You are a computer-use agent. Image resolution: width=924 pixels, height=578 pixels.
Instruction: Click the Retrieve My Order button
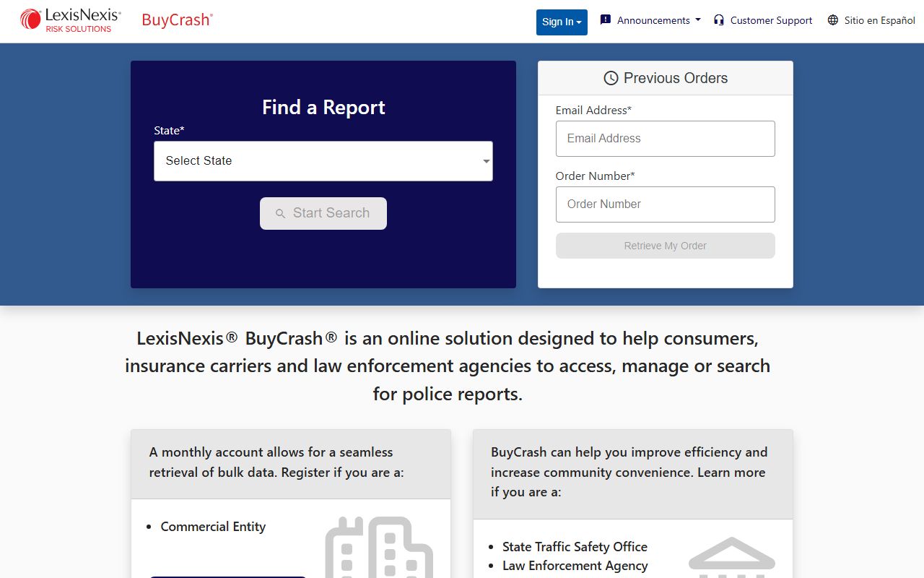666,246
